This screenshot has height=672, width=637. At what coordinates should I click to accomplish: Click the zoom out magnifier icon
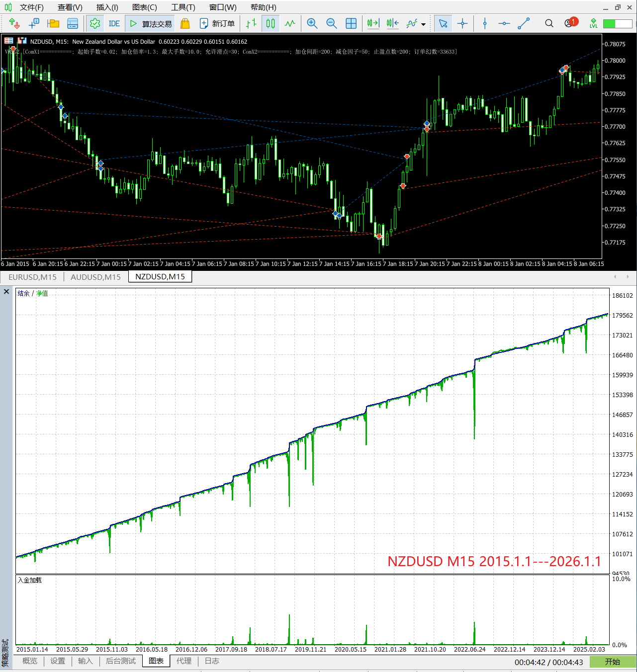pos(332,23)
